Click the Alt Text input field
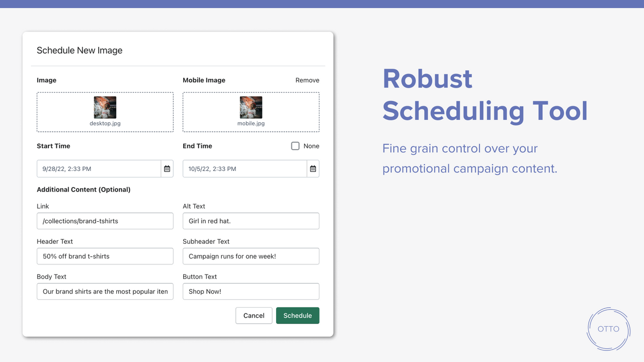644x362 pixels. pyautogui.click(x=251, y=221)
